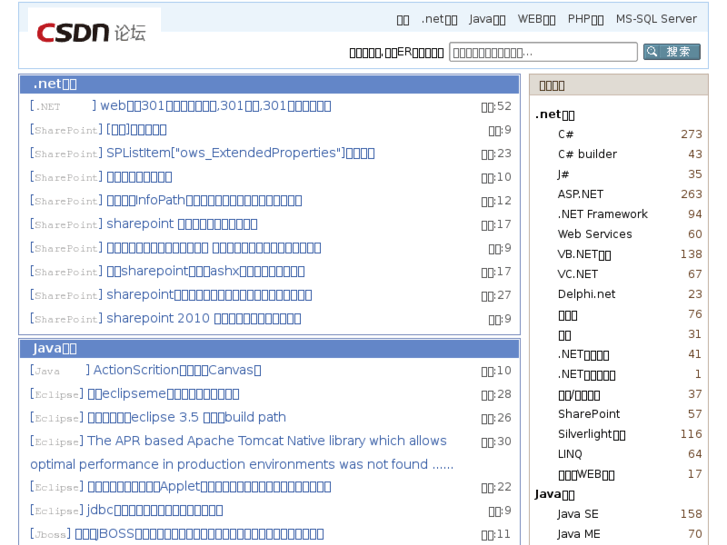727x545 pixels.
Task: Click the 158 count next to Java SE
Action: pos(691,514)
